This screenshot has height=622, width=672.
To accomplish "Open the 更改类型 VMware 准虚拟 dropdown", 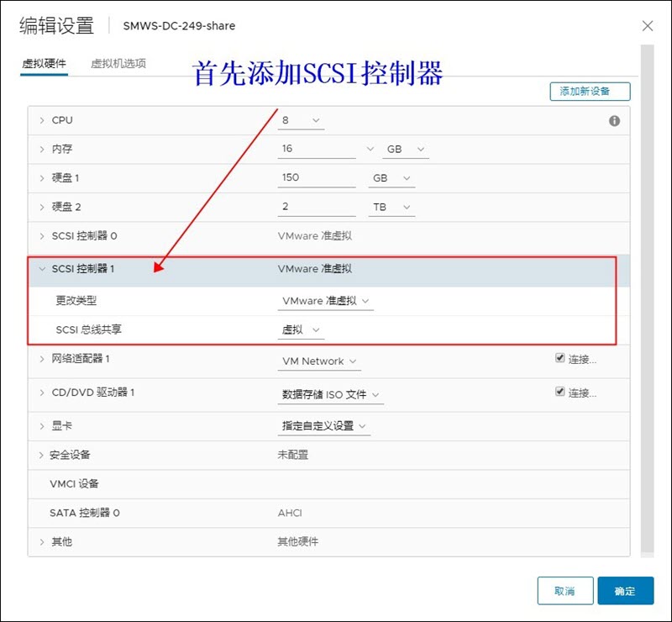I will click(x=325, y=301).
